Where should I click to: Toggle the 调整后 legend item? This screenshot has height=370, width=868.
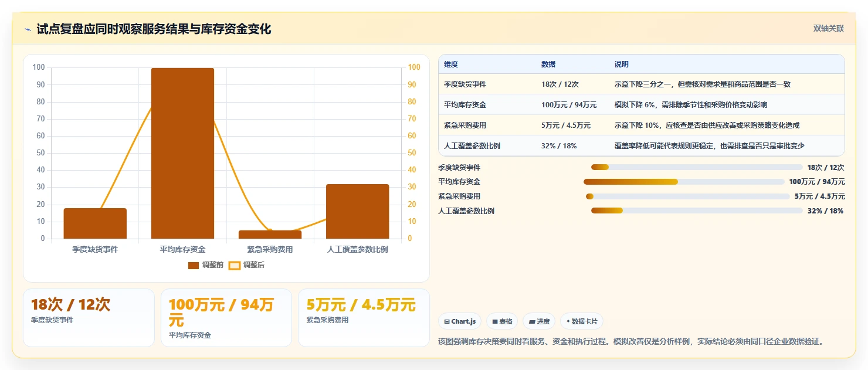tap(246, 265)
